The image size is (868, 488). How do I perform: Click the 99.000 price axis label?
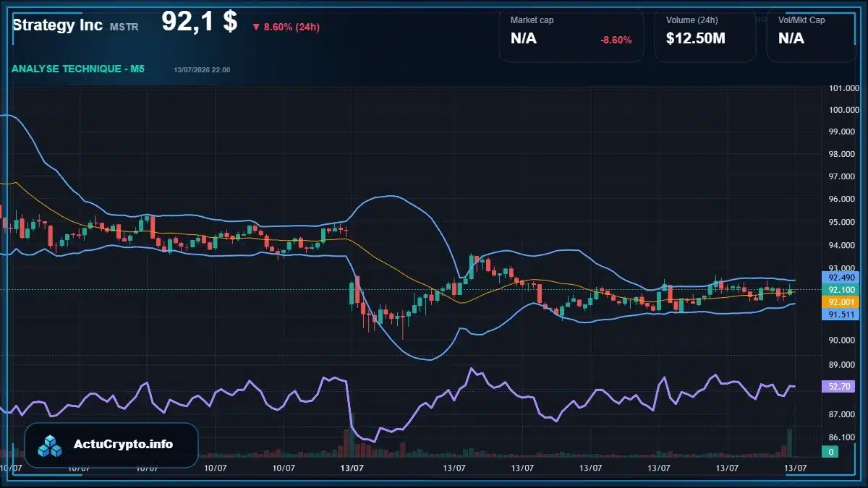tap(843, 132)
